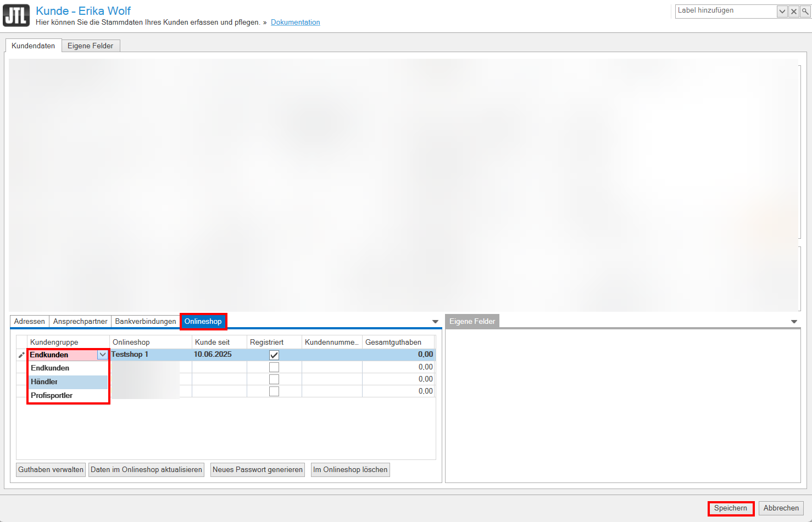Expand the tab panel menu arrow right of Onlineshop
812x522 pixels.
[435, 322]
